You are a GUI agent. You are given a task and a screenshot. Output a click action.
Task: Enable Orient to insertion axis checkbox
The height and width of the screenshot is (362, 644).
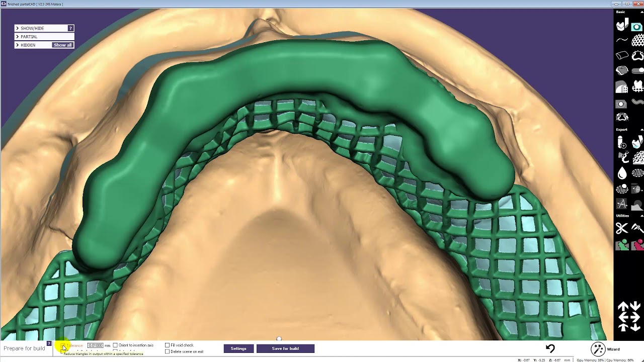(115, 345)
